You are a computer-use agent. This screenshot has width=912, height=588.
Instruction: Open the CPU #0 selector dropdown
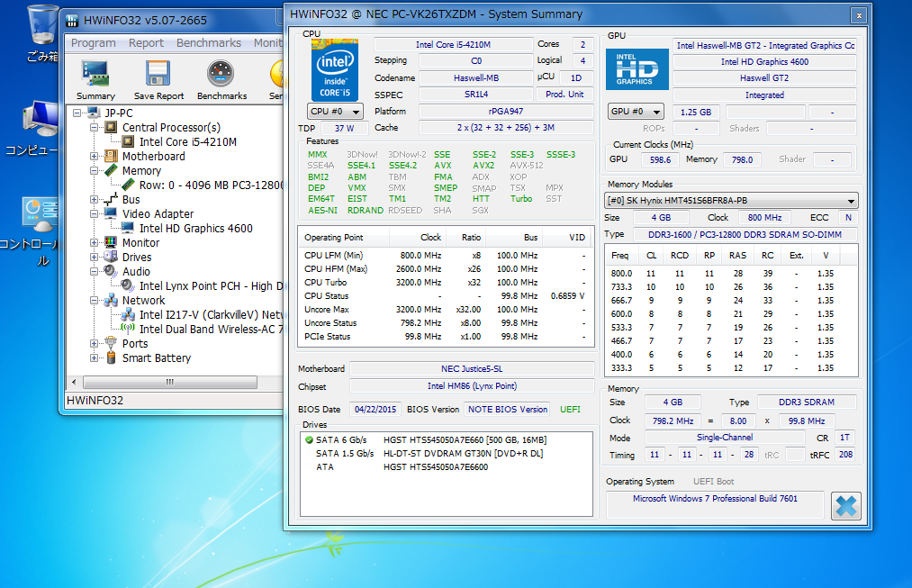click(335, 112)
